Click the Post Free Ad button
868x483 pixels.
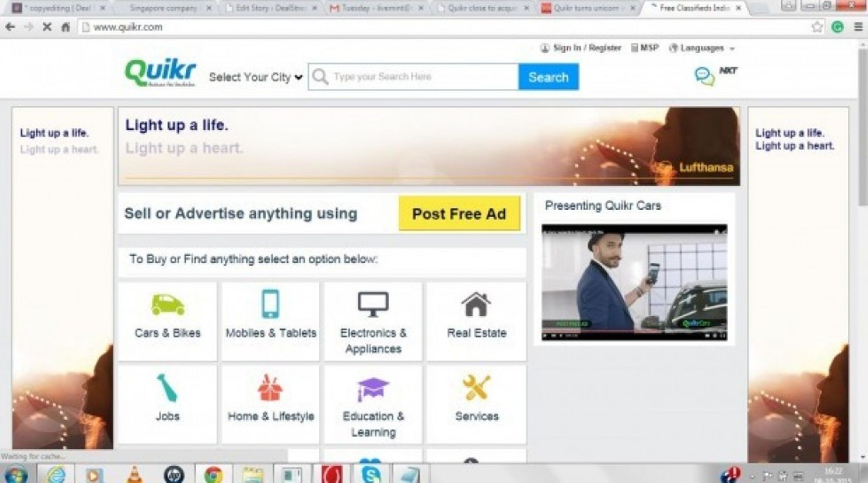point(459,214)
